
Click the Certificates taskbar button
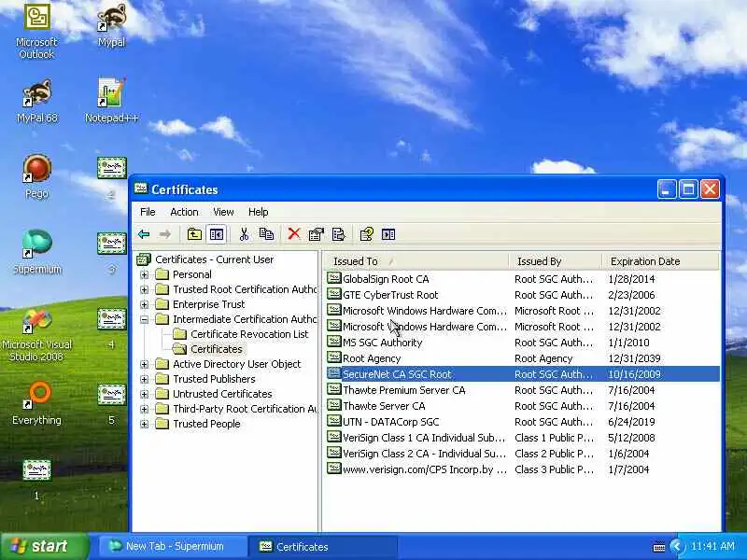click(324, 546)
